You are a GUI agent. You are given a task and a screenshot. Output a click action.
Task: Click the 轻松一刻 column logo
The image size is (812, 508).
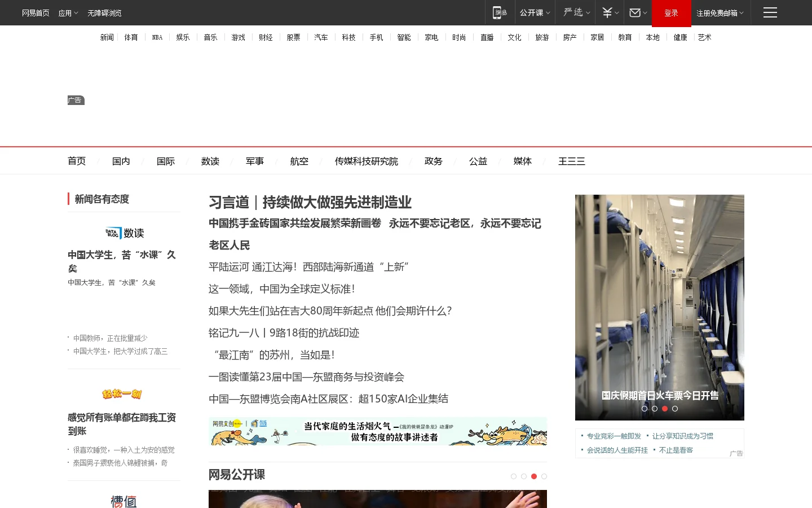pyautogui.click(x=122, y=394)
